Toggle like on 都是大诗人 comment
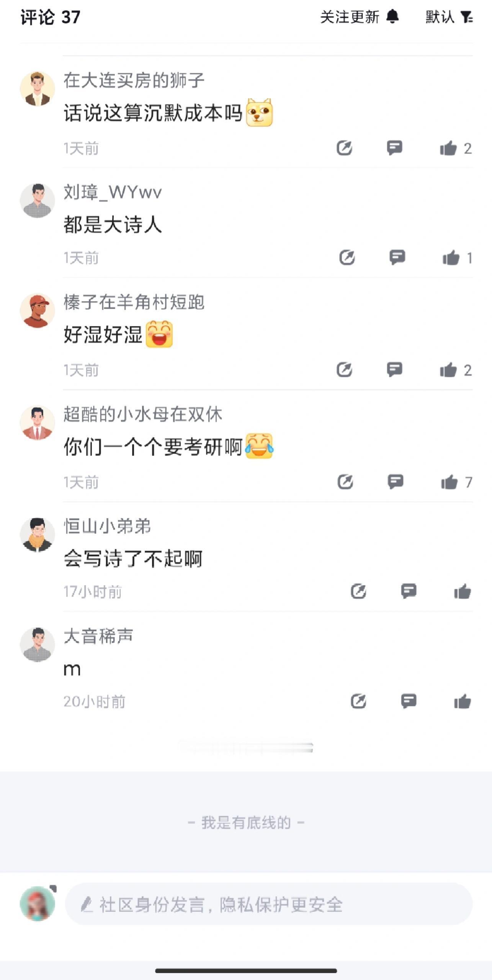 click(x=451, y=258)
